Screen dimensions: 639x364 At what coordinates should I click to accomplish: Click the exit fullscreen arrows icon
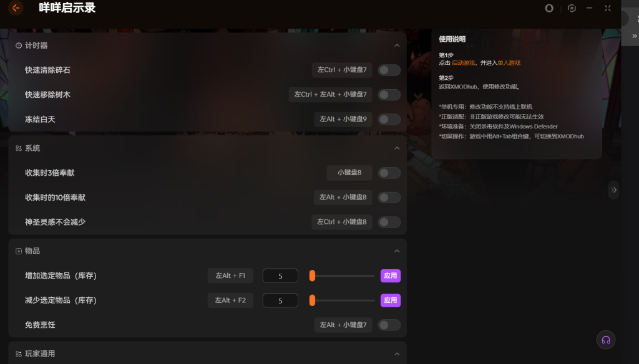[x=607, y=8]
